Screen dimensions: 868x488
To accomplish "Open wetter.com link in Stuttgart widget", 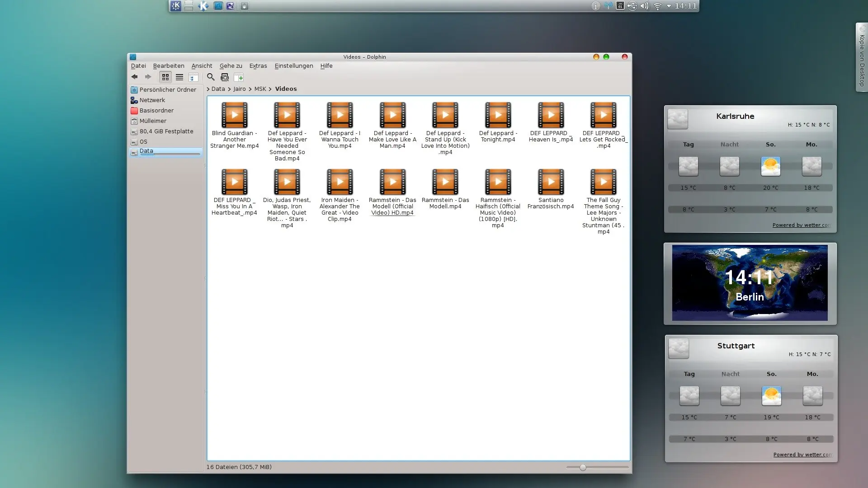I will click(x=802, y=455).
